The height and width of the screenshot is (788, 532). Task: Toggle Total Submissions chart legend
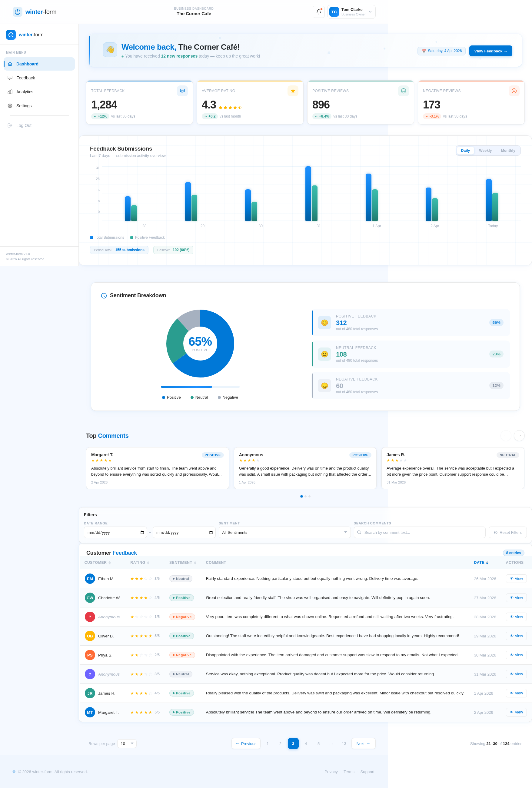tap(107, 237)
